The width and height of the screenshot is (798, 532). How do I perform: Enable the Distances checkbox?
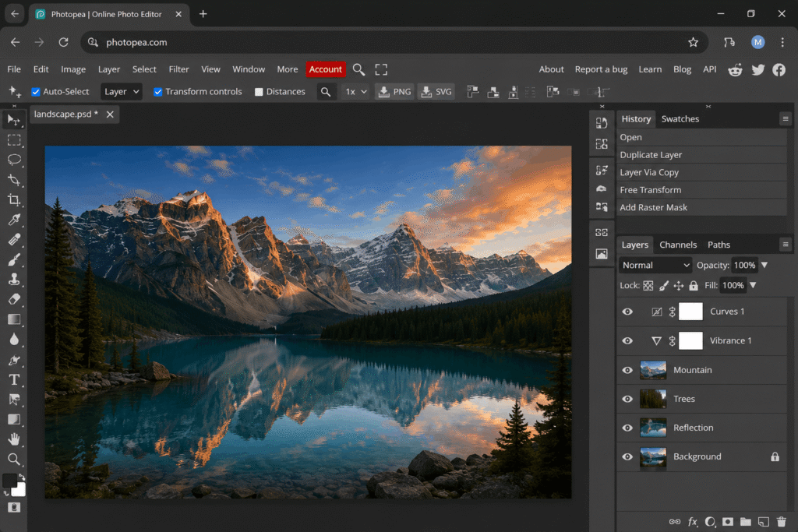coord(259,92)
